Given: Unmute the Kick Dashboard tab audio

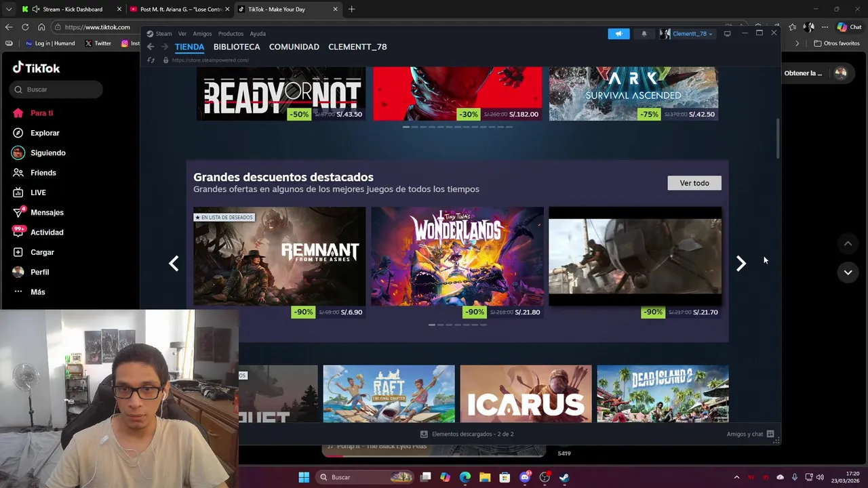Looking at the screenshot, I should coord(36,9).
